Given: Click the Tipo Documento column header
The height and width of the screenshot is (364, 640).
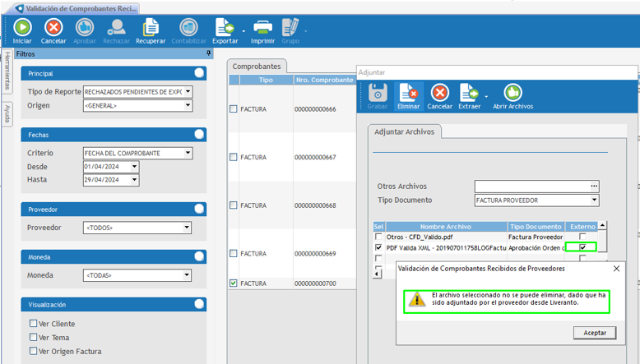Looking at the screenshot, I should pyautogui.click(x=536, y=227).
